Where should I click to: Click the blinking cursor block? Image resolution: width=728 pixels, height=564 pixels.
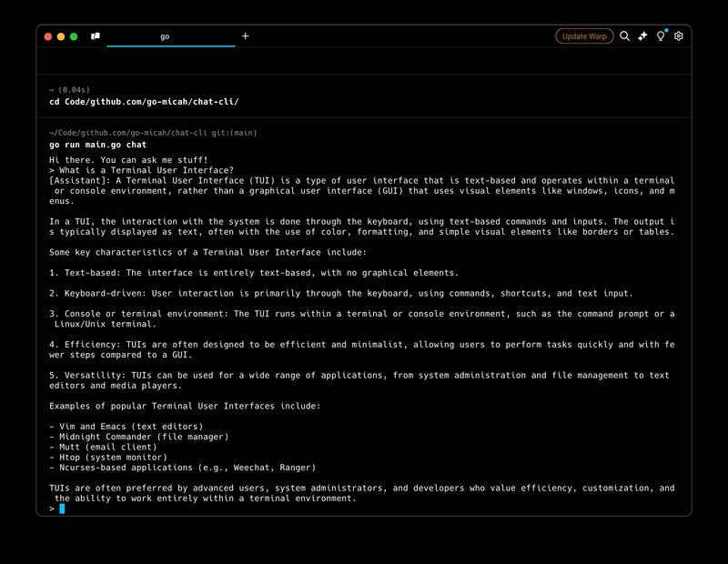coord(60,509)
